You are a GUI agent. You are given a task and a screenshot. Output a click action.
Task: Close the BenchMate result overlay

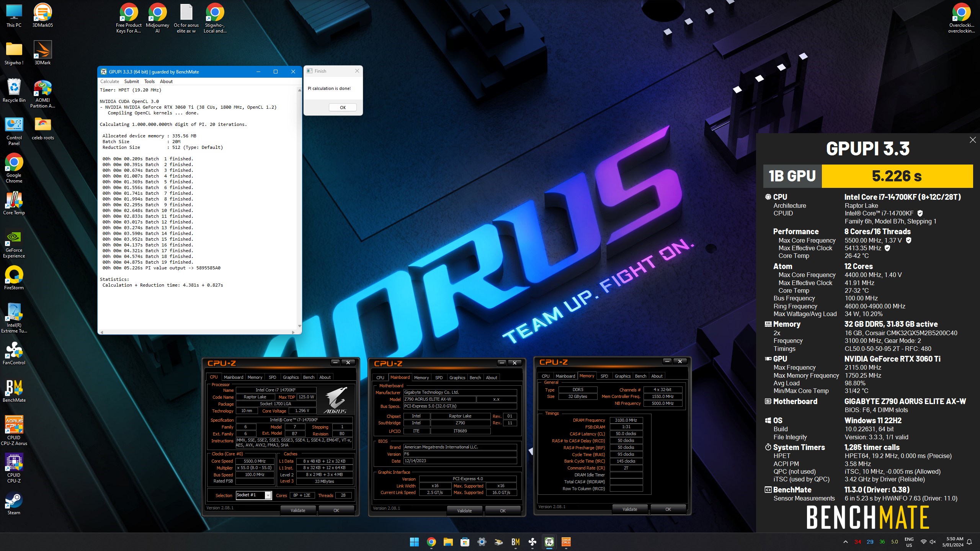(973, 140)
